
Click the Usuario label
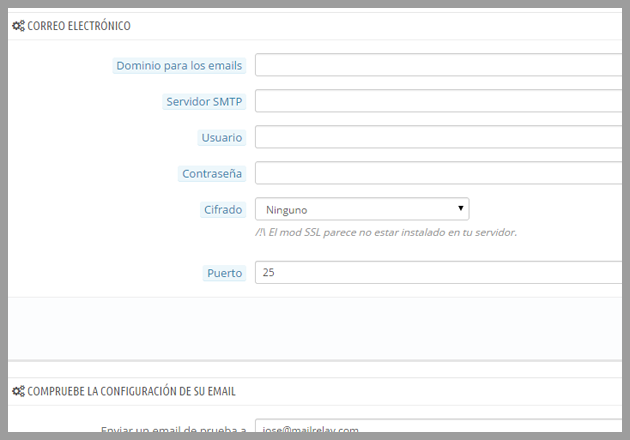(x=222, y=138)
